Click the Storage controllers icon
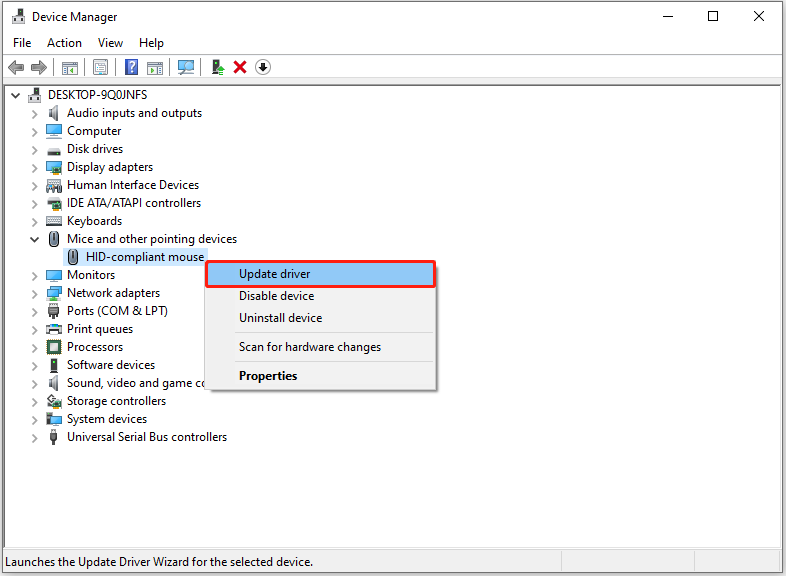The image size is (786, 576). [54, 401]
